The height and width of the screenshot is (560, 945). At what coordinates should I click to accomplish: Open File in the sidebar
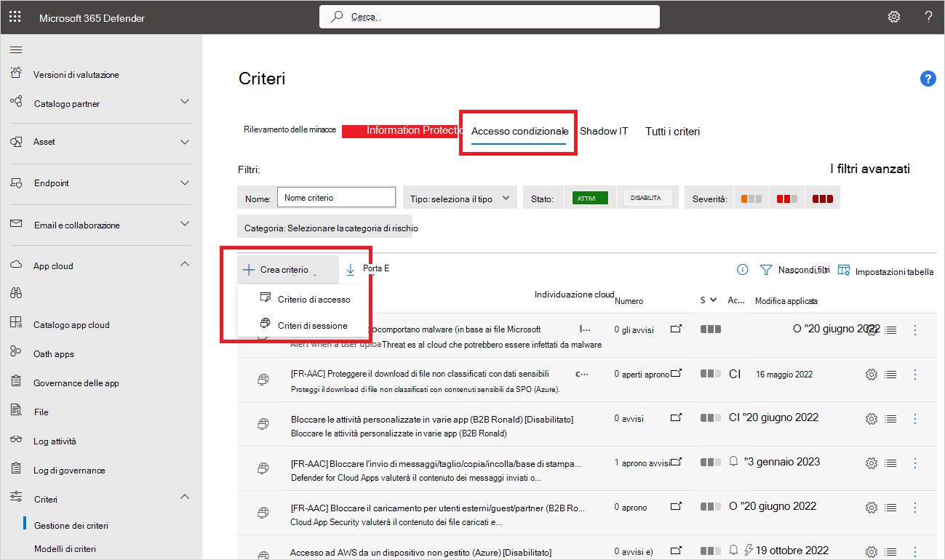[x=41, y=412]
